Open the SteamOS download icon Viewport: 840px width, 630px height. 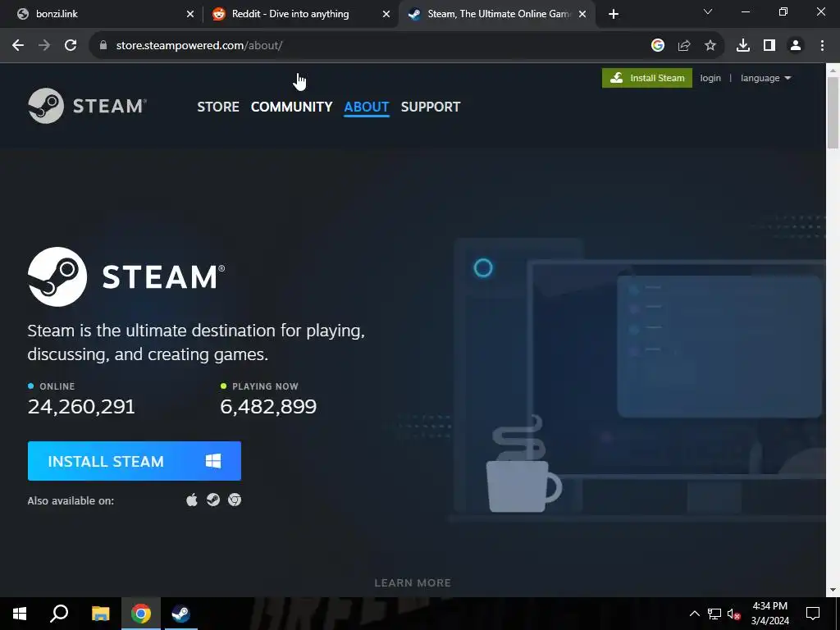(213, 500)
